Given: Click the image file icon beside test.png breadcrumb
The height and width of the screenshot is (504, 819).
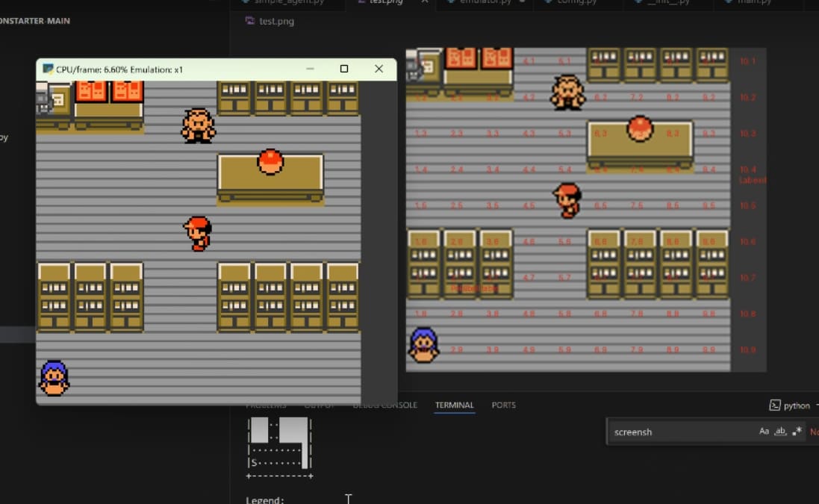Looking at the screenshot, I should pyautogui.click(x=249, y=21).
